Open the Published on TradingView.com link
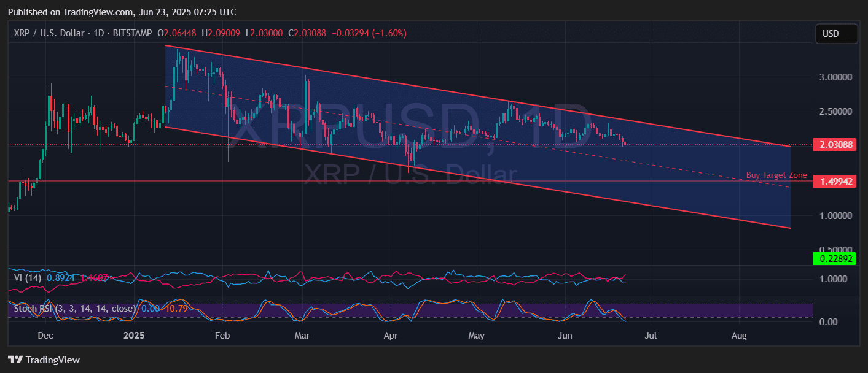This screenshot has width=868, height=373. pos(73,12)
